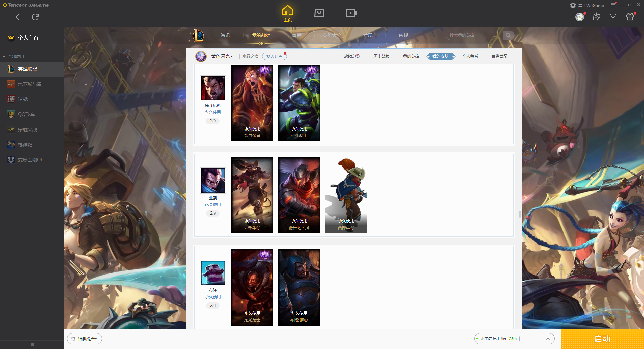
Task: Click 亚索 champion portrait
Action: (x=213, y=181)
